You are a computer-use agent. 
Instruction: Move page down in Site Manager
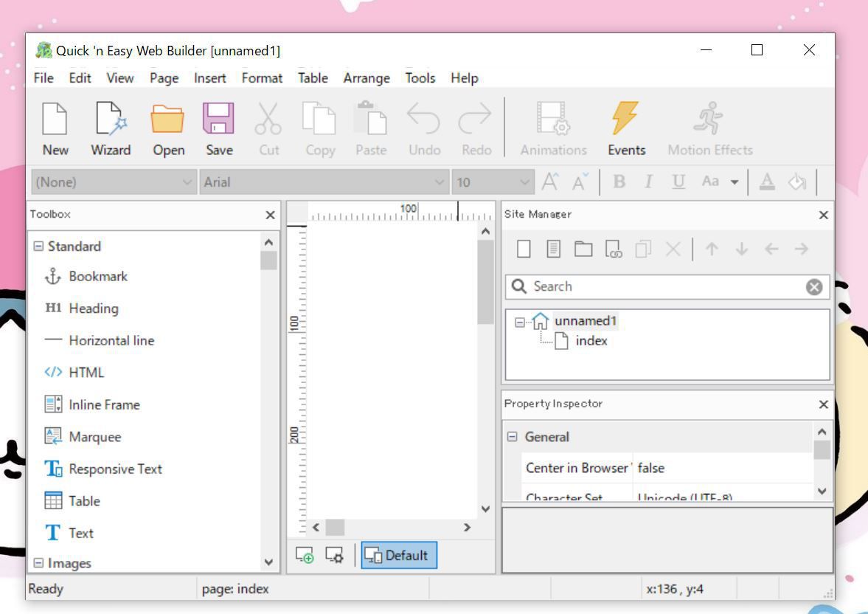(742, 249)
